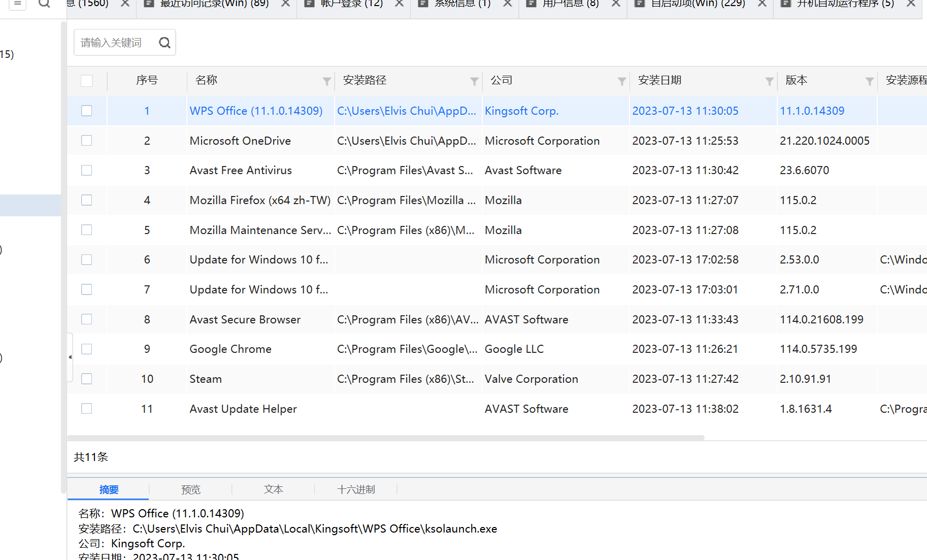This screenshot has width=927, height=560.
Task: Check the box for Avast Free Antivirus
Action: 87,170
